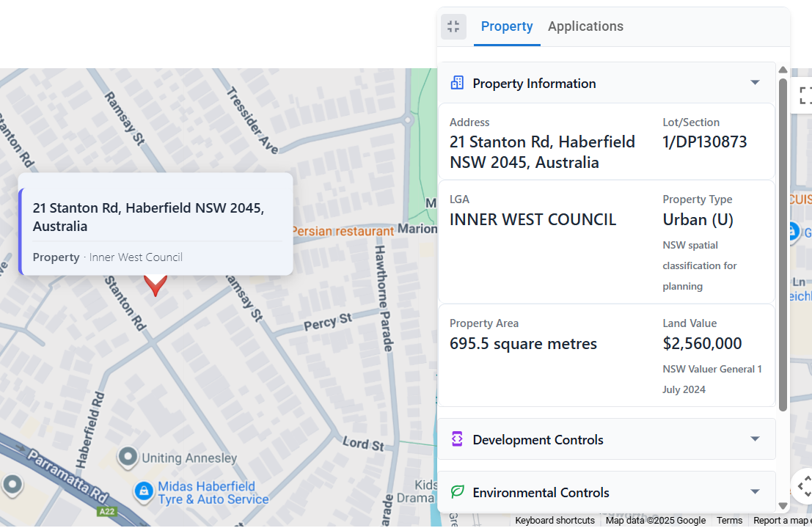Click Report a map error link
Screen dimensions: 812x528
coord(782,520)
